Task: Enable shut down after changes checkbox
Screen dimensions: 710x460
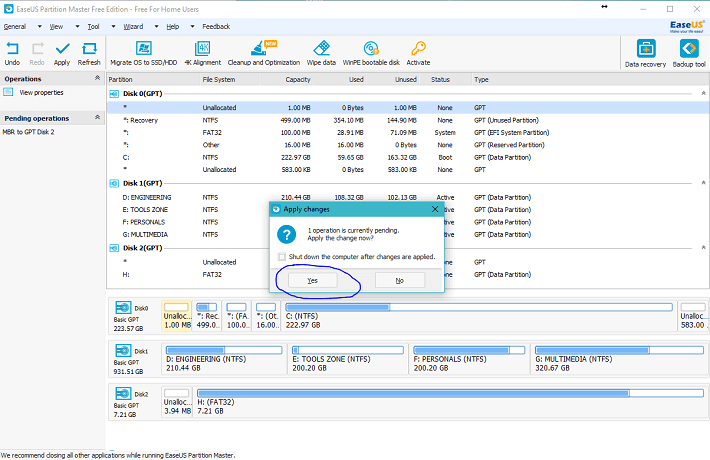Action: pyautogui.click(x=282, y=257)
